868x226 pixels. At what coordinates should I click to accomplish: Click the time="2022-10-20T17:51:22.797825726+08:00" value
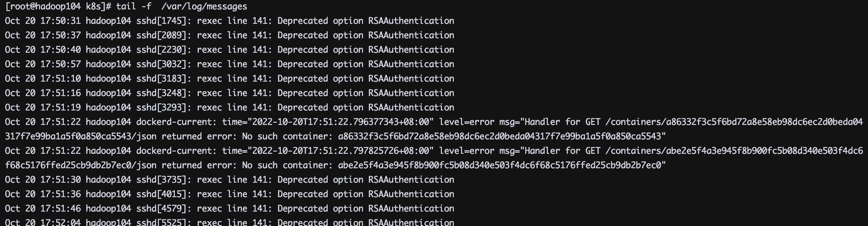pyautogui.click(x=328, y=151)
